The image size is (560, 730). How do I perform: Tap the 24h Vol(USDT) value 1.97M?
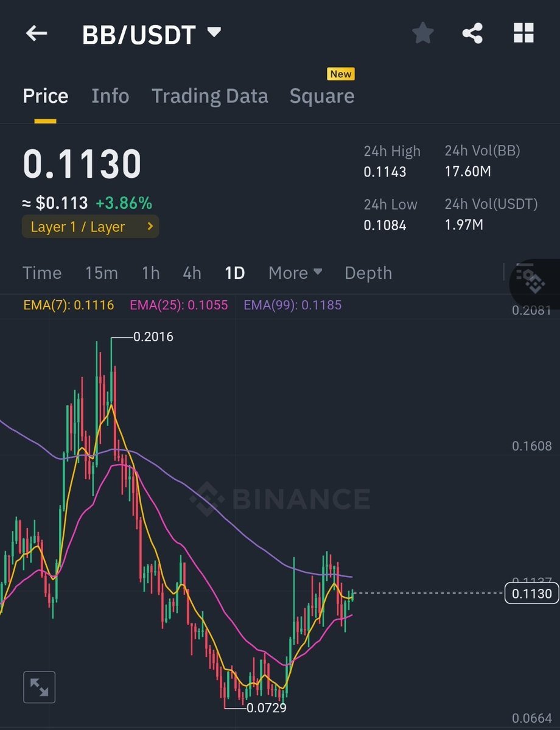pyautogui.click(x=464, y=225)
